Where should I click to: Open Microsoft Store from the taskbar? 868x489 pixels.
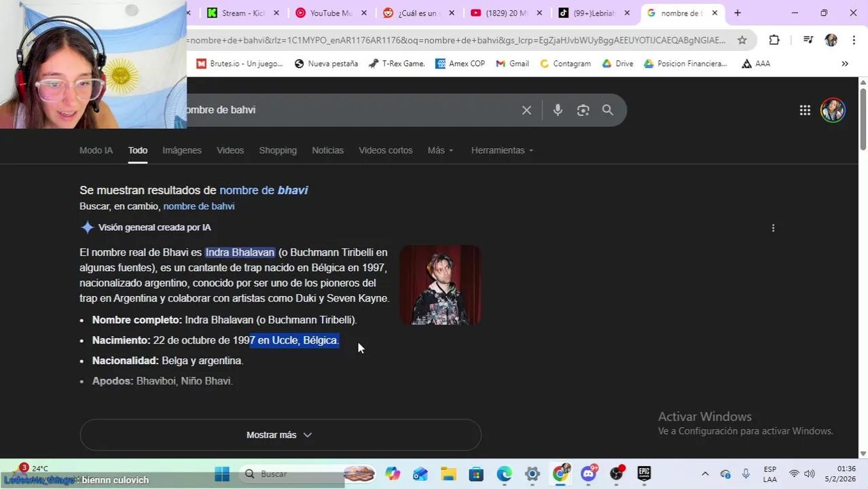coord(476,474)
